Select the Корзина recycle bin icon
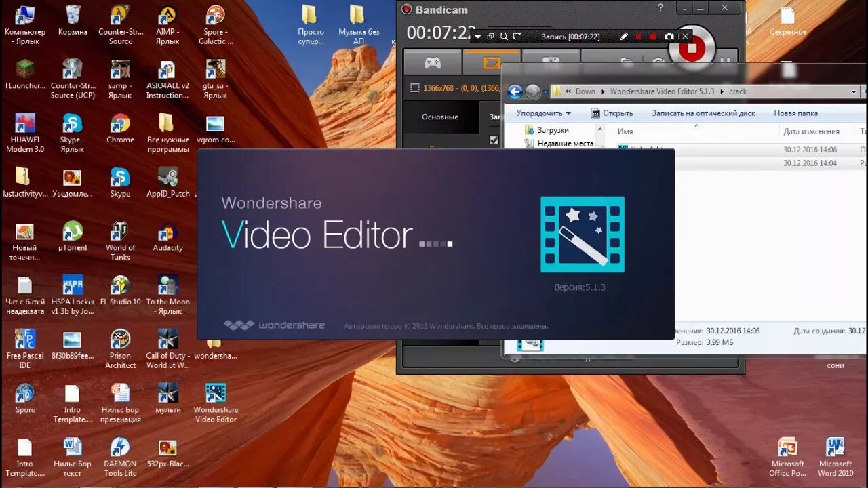 click(x=73, y=20)
